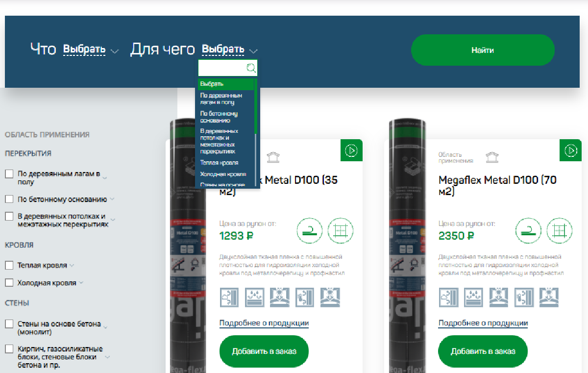Click the cloud wind-barrier icon on 70 м2 card

[448, 298]
